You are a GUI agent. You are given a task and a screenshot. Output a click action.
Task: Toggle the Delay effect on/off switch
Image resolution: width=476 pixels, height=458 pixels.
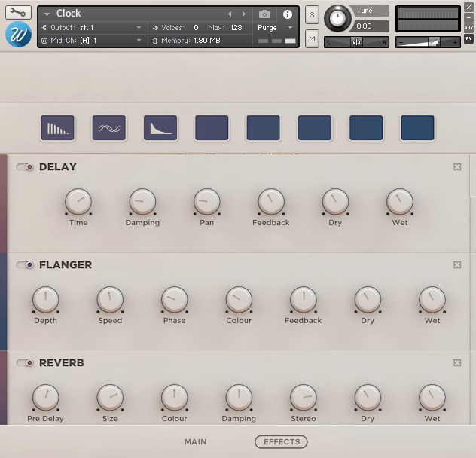point(26,167)
